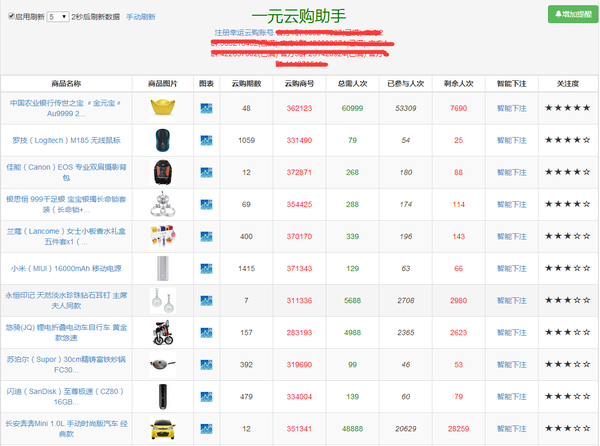Image resolution: width=600 pixels, height=446 pixels.
Task: Click 智能下注 for SanDisk row
Action: (512, 397)
